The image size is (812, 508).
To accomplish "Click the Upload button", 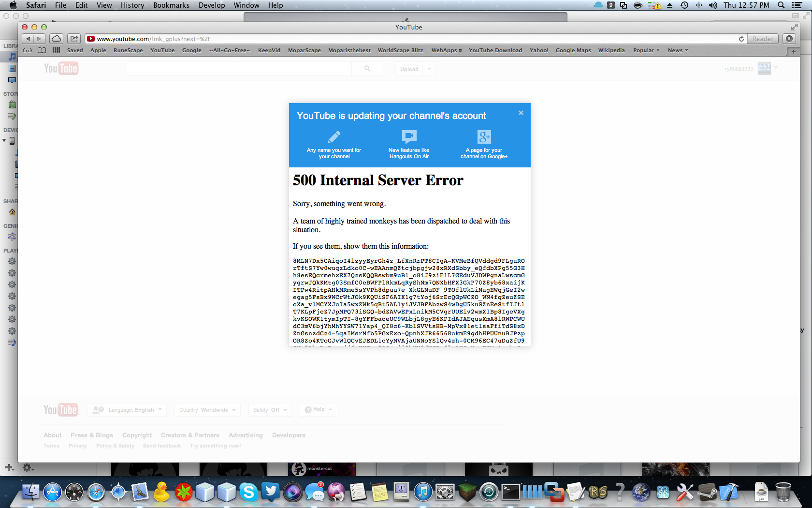I will 409,69.
